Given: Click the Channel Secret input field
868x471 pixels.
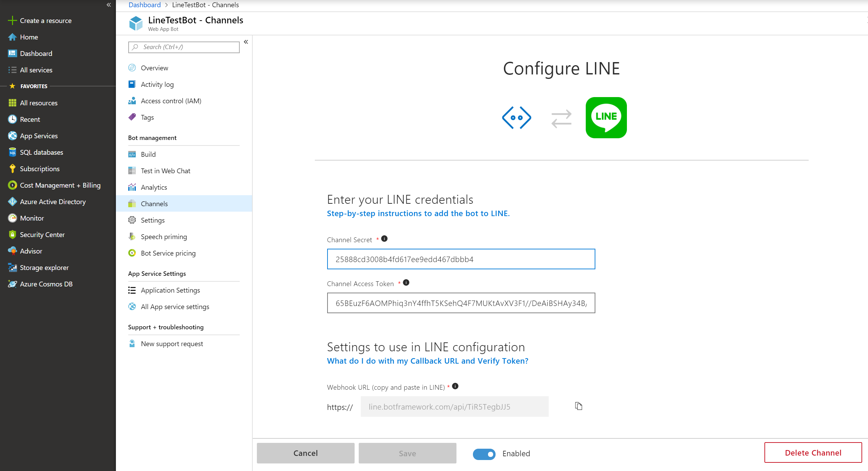Looking at the screenshot, I should click(x=461, y=259).
